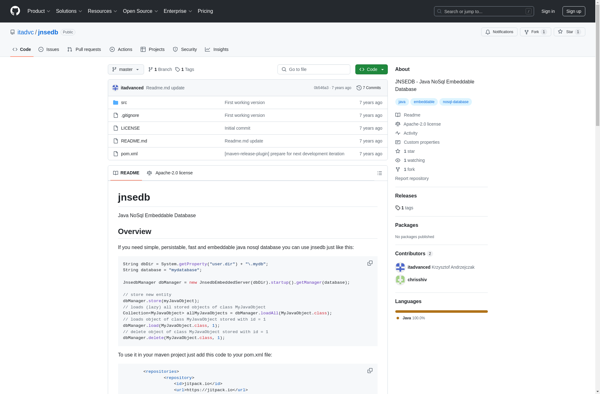The width and height of the screenshot is (600, 394).
Task: Star the jnsedb repository
Action: (x=569, y=32)
